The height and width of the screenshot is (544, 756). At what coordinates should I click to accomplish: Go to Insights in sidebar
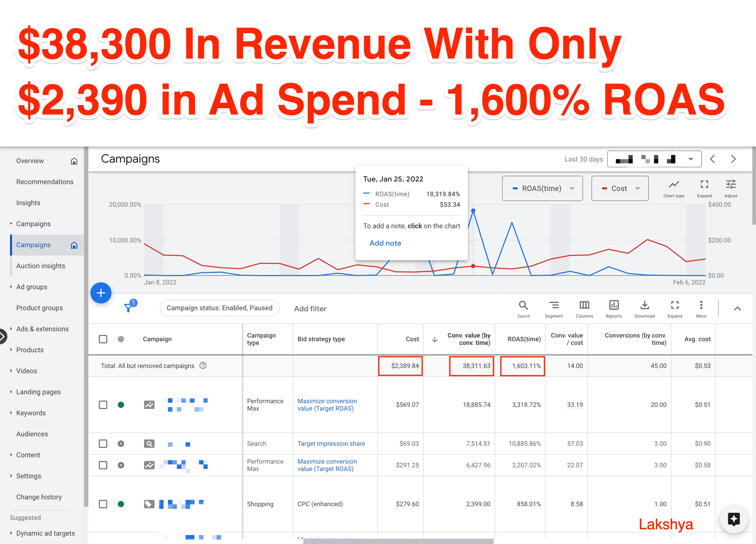pos(28,203)
